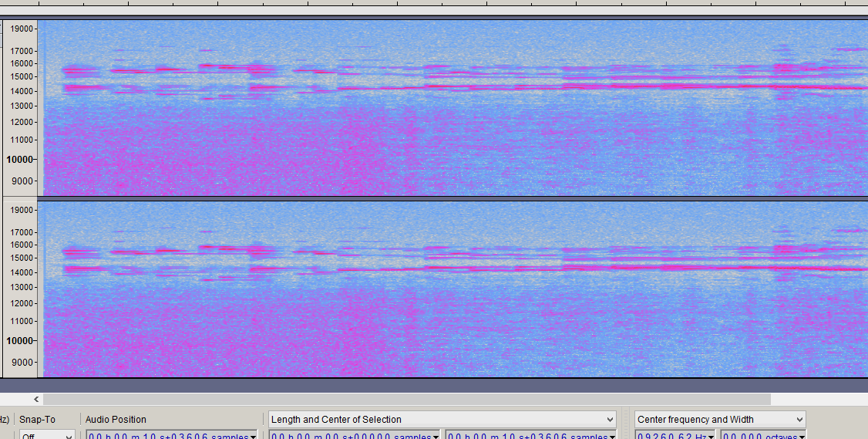The width and height of the screenshot is (868, 439).
Task: Click scrollbar track right of the thumb
Action: pos(817,399)
